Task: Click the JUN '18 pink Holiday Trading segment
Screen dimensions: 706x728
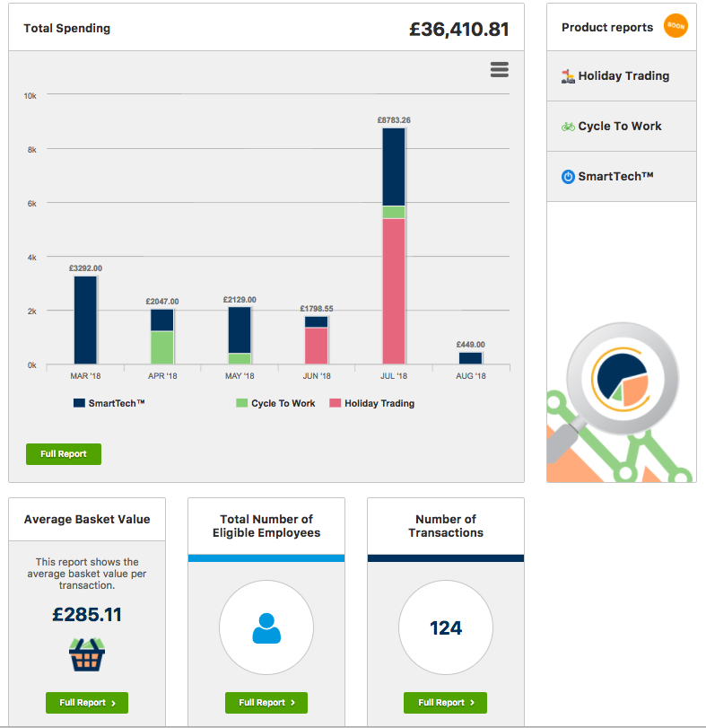Action: (x=317, y=346)
